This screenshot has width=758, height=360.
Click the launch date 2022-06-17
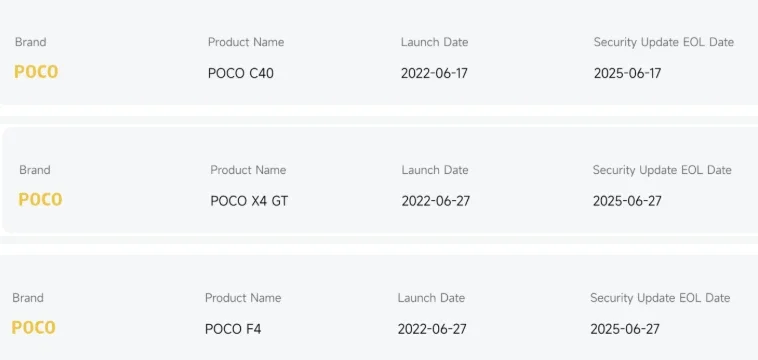click(x=434, y=73)
